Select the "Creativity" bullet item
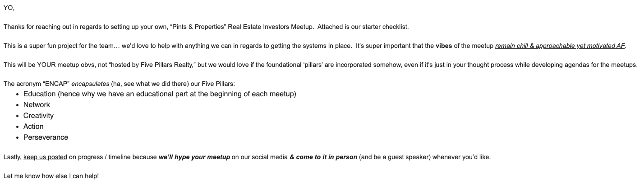The height and width of the screenshot is (189, 644). coord(38,116)
